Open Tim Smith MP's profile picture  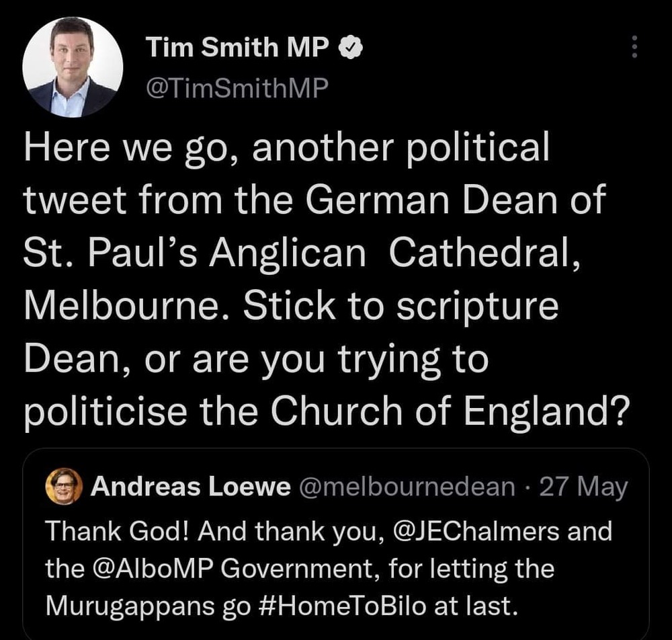click(73, 67)
